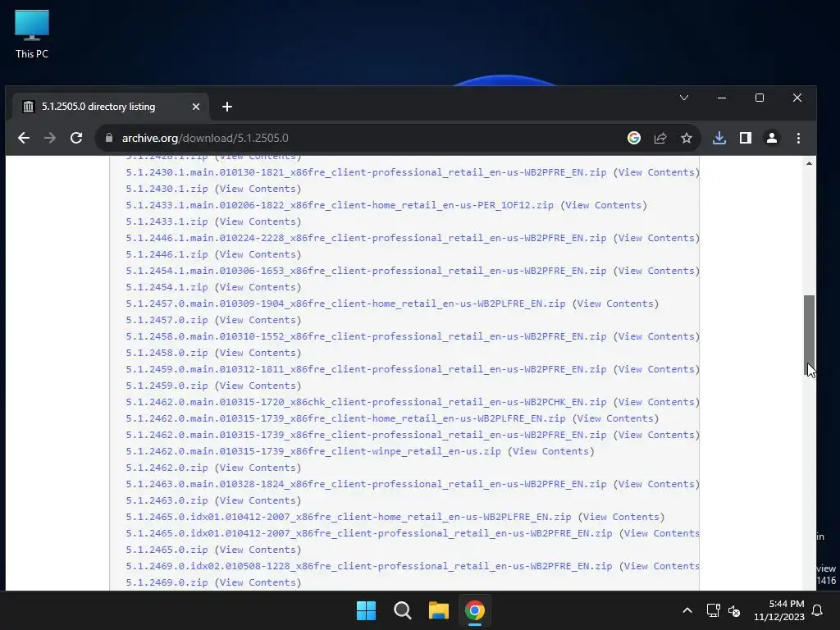
Task: Bookmark this page with the star
Action: click(x=687, y=138)
